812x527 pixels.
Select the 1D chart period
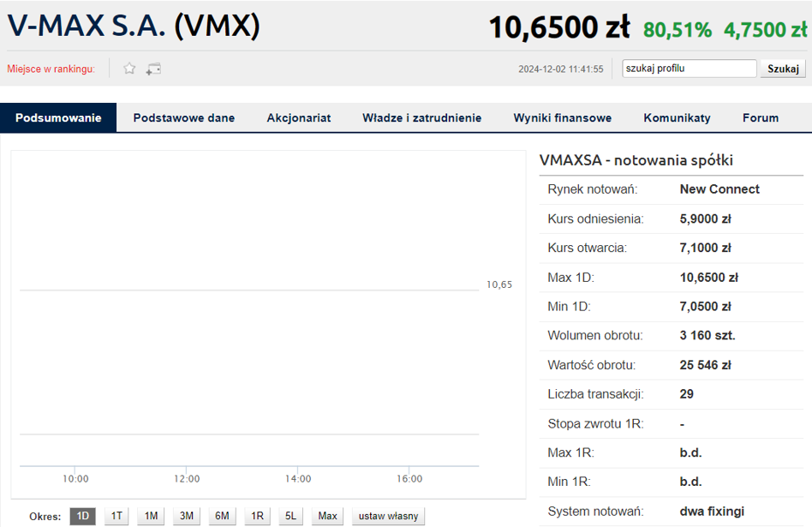tap(83, 516)
